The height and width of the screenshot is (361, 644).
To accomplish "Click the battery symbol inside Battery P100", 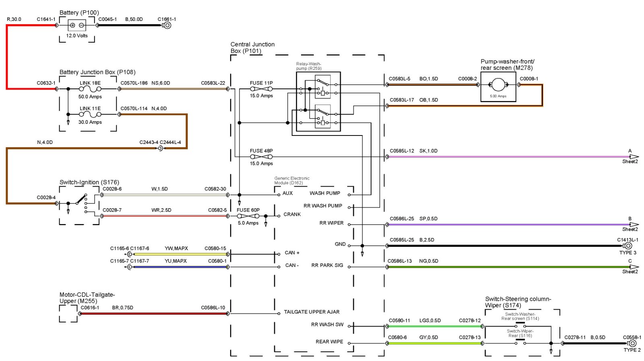I will pyautogui.click(x=77, y=25).
